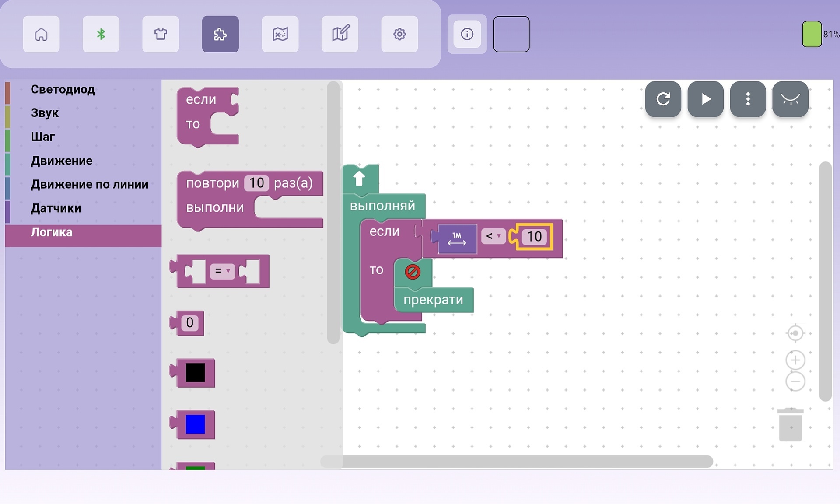
Task: Click the blue color block swatch
Action: 195,424
